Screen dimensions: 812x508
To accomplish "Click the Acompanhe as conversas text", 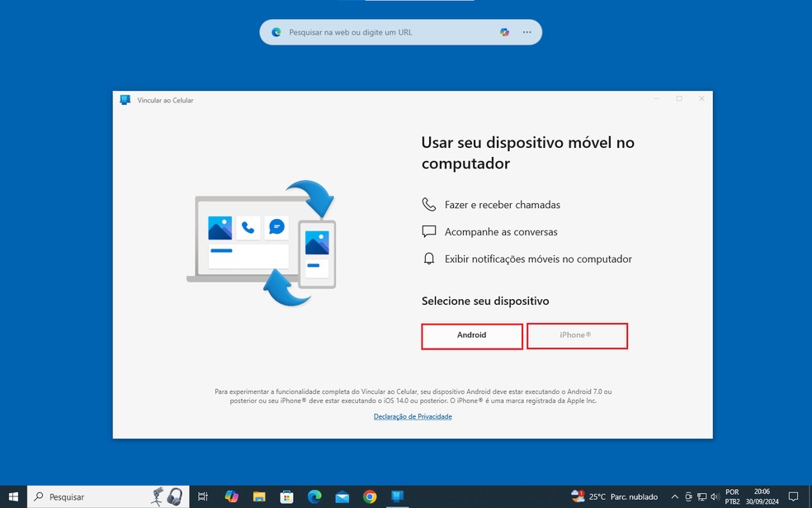I will 501,232.
